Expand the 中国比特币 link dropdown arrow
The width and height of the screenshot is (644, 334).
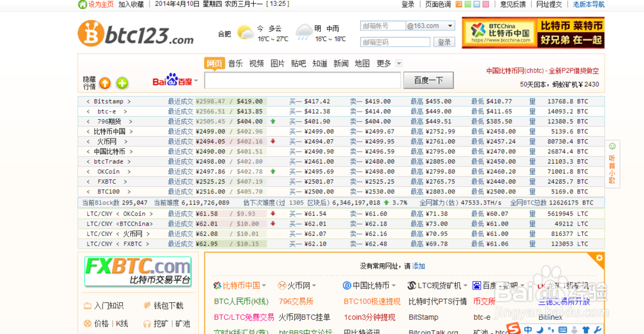[393, 286]
